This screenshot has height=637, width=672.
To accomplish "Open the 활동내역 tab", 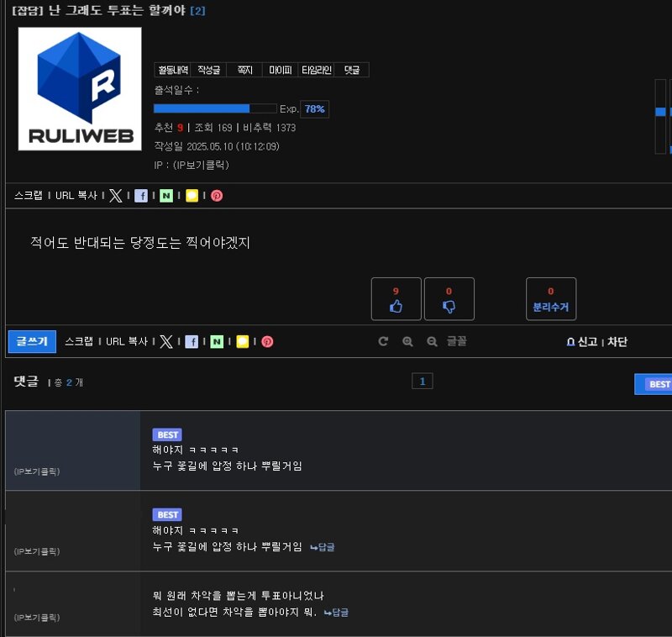I will click(x=172, y=70).
